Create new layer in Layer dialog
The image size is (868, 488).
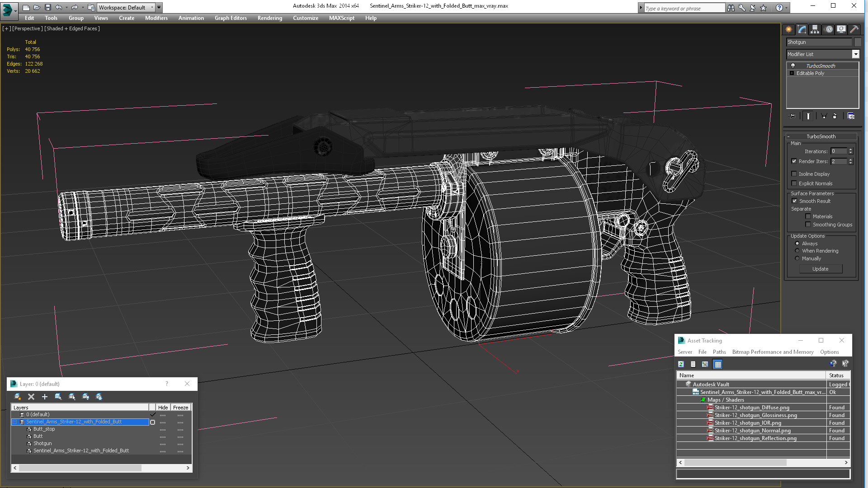(18, 397)
